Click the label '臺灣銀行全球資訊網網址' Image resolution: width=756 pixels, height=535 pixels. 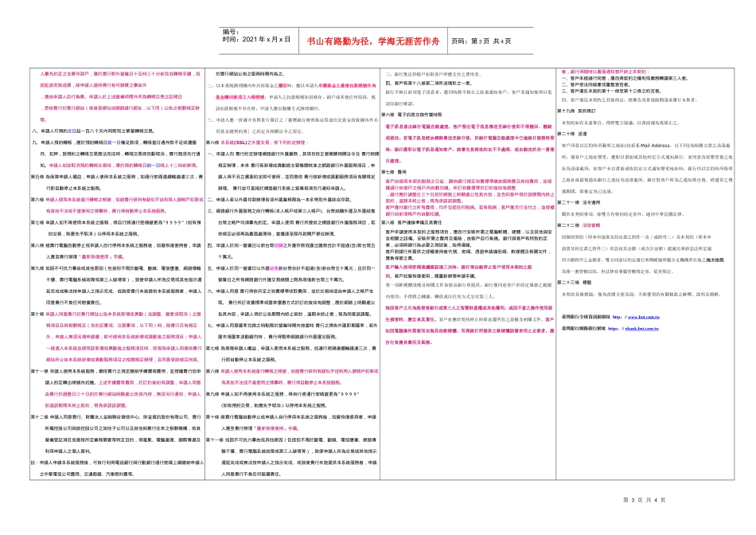point(586,317)
